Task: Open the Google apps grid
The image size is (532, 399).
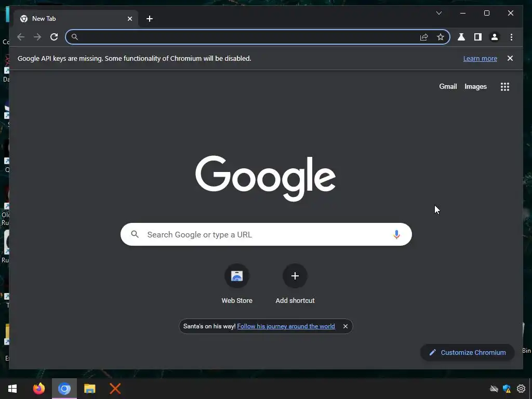Action: [505, 87]
